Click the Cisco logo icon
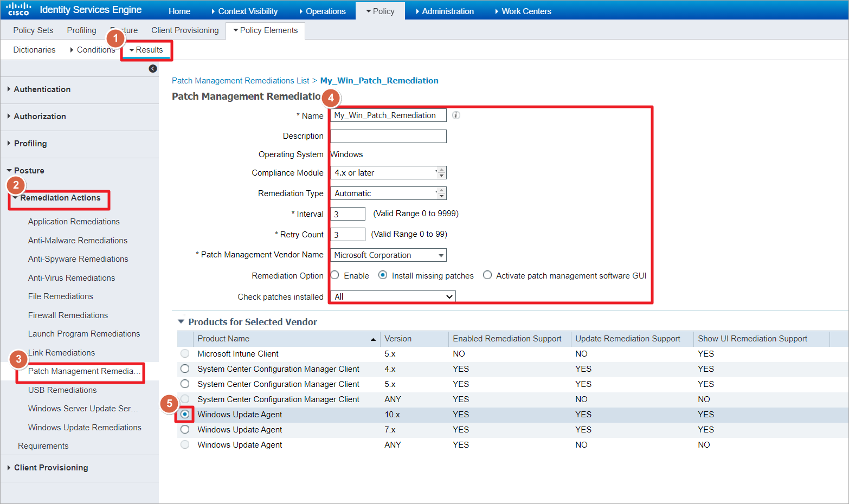This screenshot has height=504, width=849. (x=18, y=9)
